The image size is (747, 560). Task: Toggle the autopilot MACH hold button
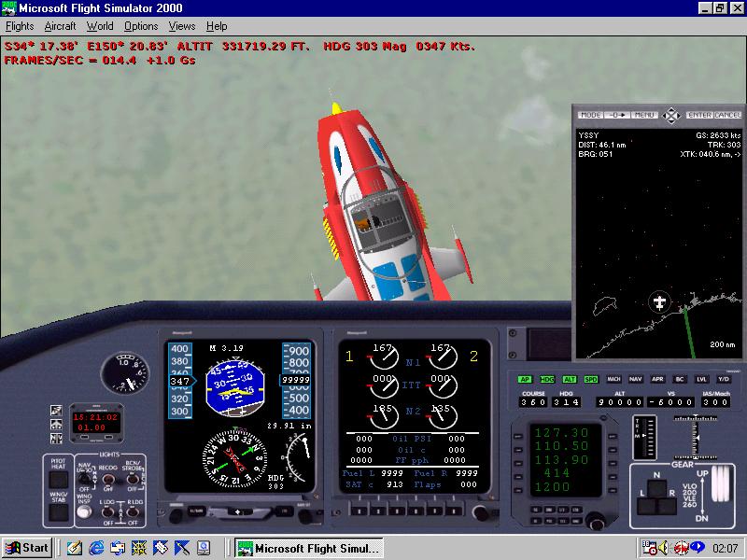pos(613,380)
